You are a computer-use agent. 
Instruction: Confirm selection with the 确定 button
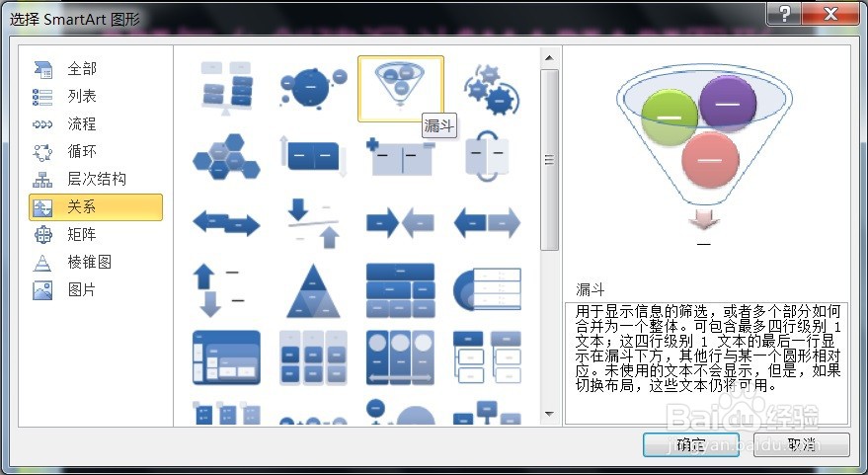(x=691, y=444)
